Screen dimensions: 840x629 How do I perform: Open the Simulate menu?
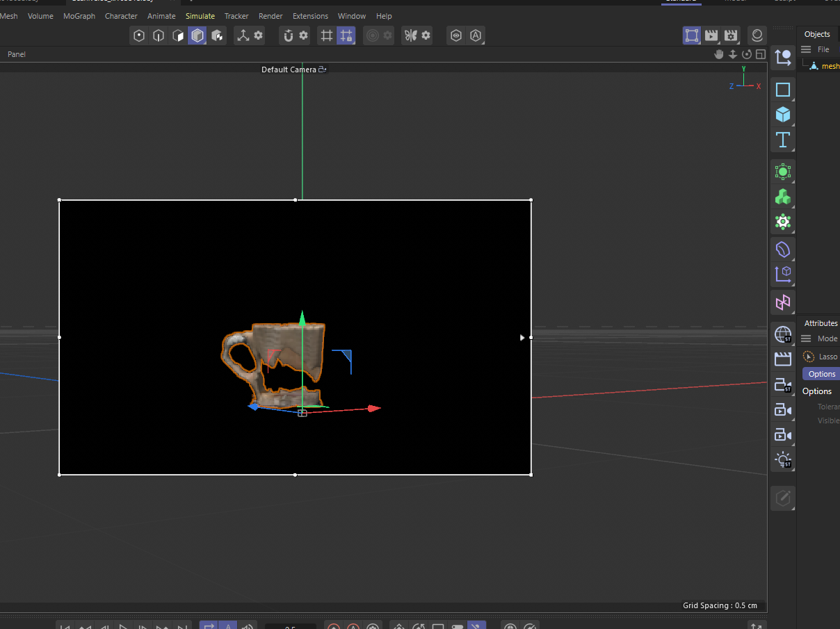tap(200, 15)
